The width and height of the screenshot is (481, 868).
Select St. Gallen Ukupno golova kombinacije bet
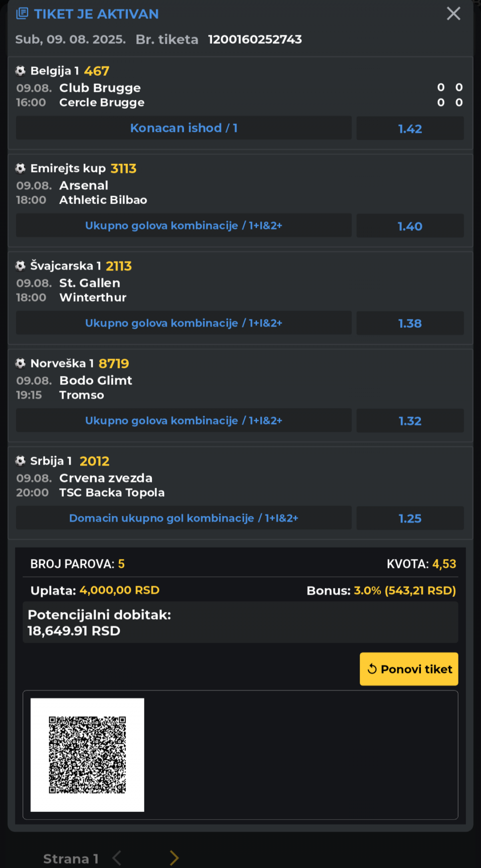click(x=184, y=323)
